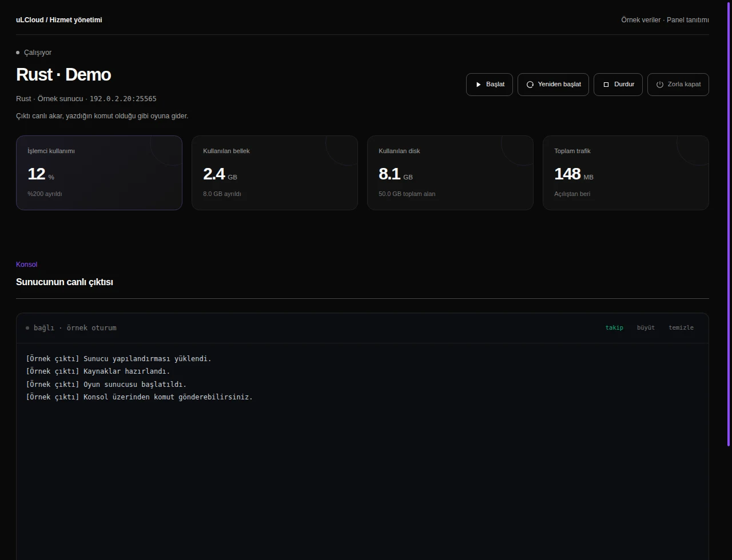Click log line Konsol üzerinden komut gönderebilirsiniz

coord(139,397)
